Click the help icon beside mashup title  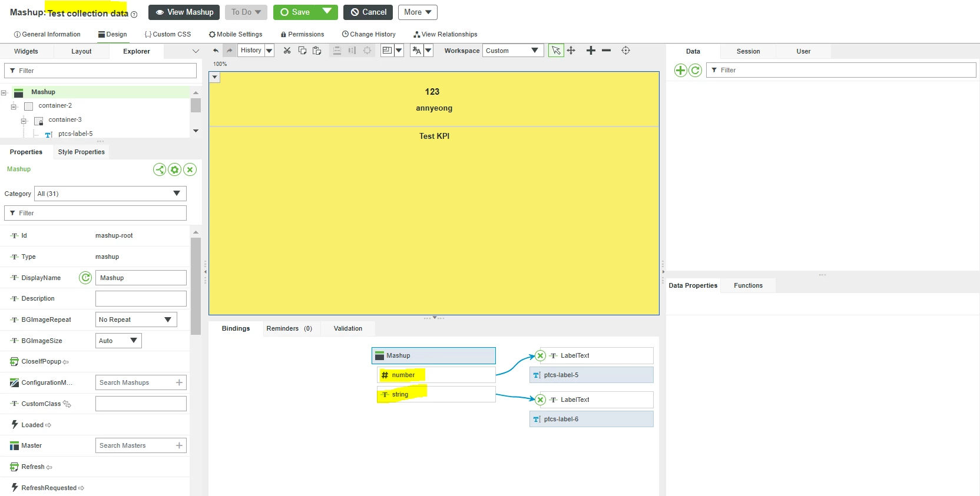(x=134, y=15)
